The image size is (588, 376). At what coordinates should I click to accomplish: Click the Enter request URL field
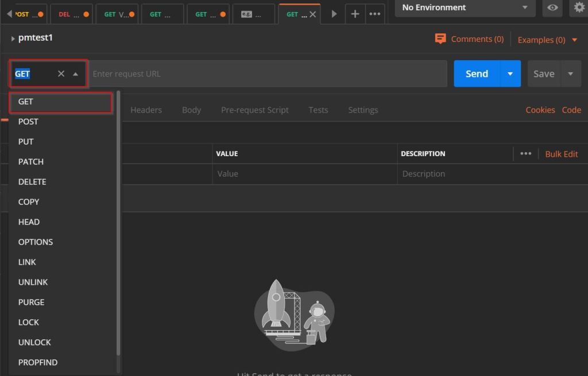point(268,73)
